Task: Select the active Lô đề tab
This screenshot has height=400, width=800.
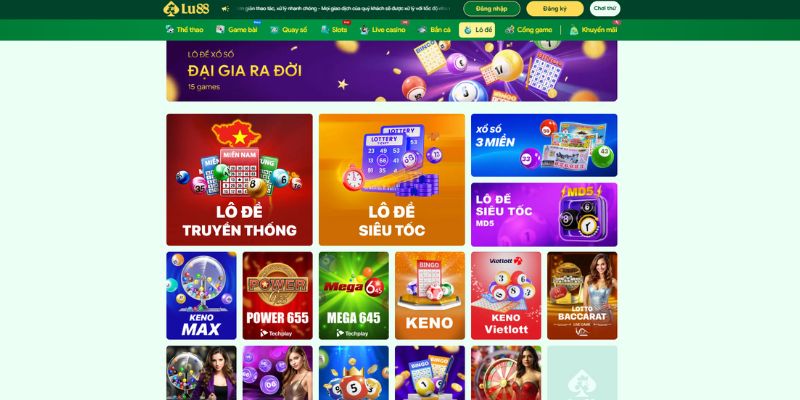Action: (x=477, y=30)
